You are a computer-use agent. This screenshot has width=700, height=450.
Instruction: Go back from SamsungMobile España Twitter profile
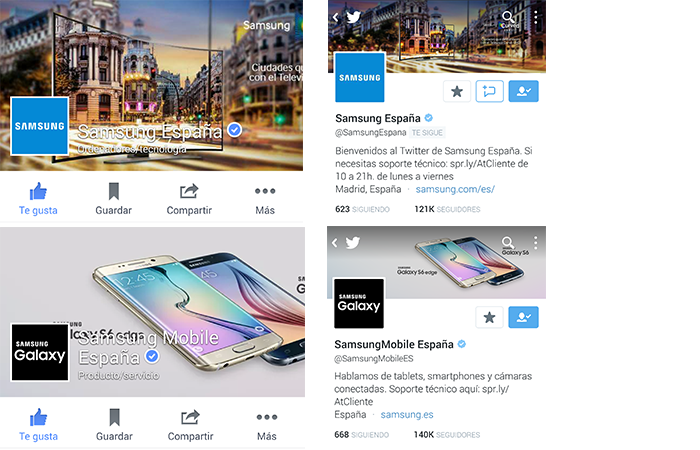pos(335,243)
